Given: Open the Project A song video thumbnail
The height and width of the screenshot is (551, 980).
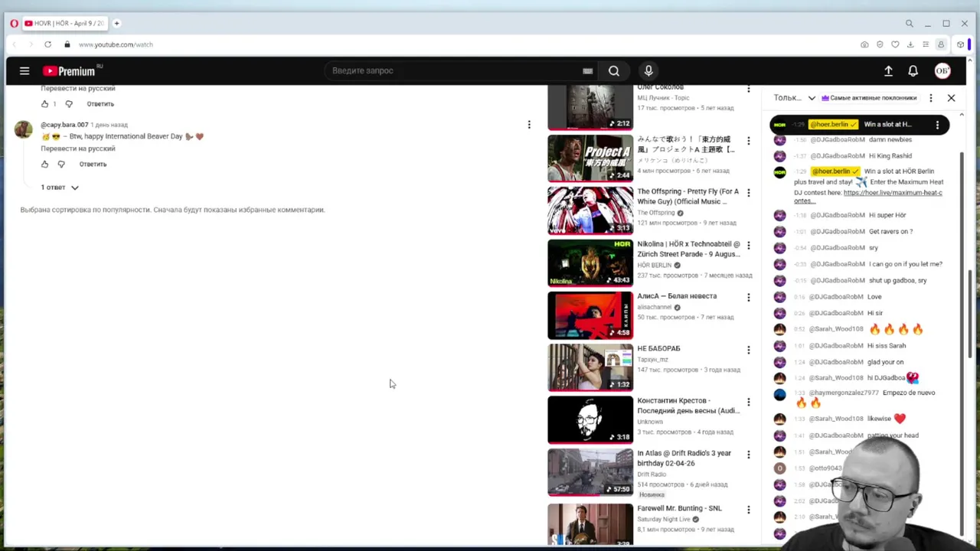Looking at the screenshot, I should (590, 158).
